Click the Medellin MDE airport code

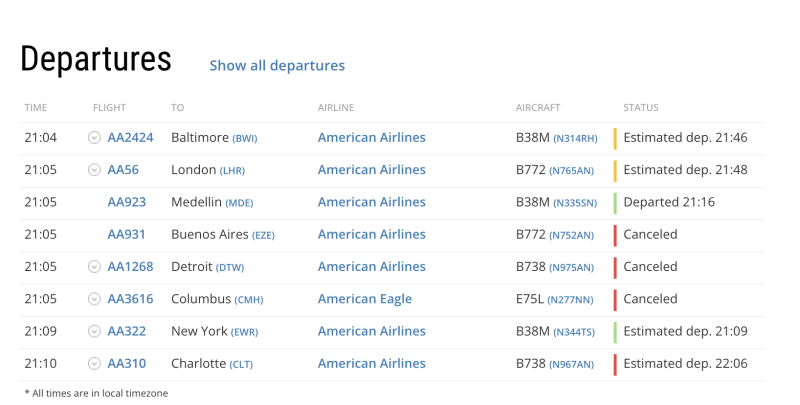(240, 203)
